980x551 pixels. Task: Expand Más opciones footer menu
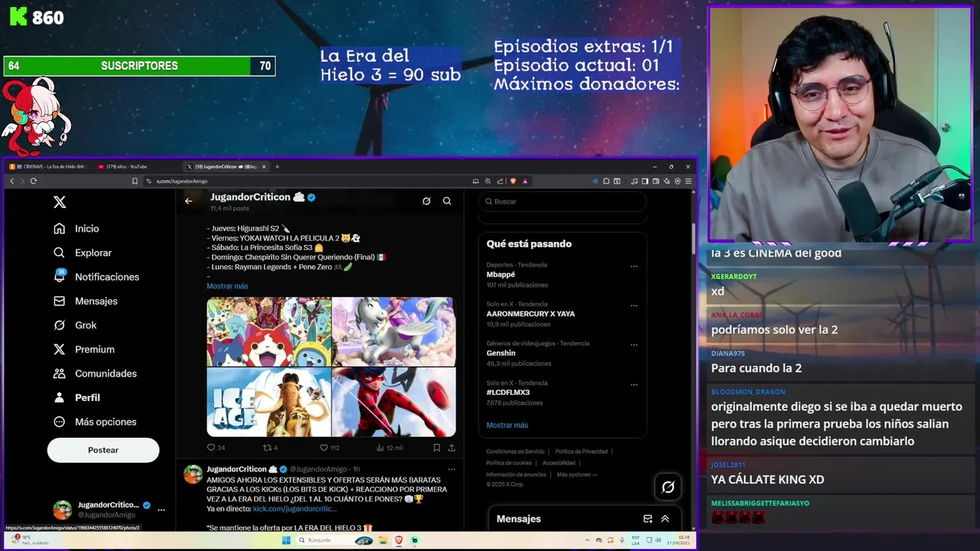[577, 474]
